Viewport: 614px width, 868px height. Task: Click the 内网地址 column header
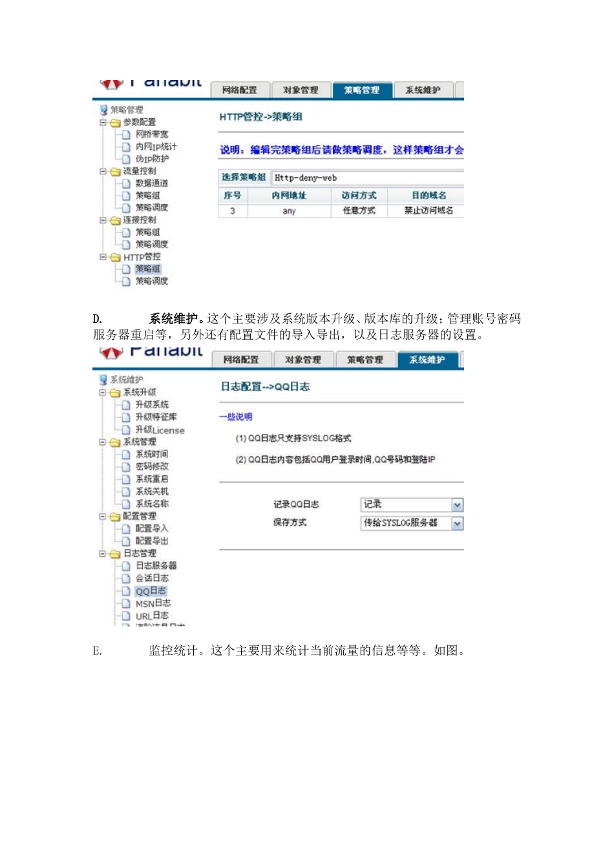coord(289,195)
